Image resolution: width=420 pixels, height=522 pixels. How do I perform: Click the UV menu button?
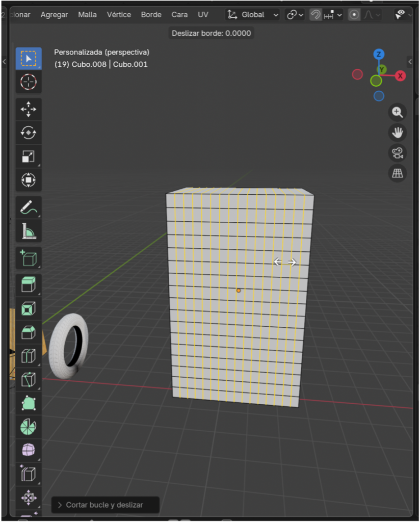[x=203, y=15]
